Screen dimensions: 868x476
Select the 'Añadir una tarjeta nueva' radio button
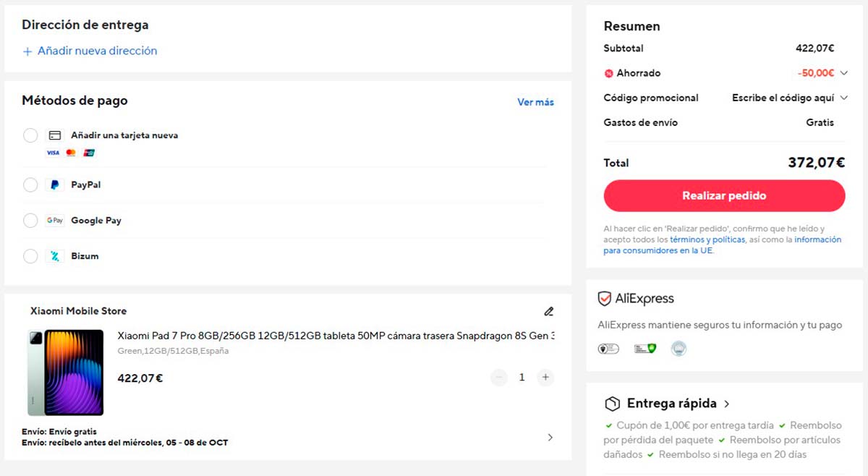coord(30,135)
